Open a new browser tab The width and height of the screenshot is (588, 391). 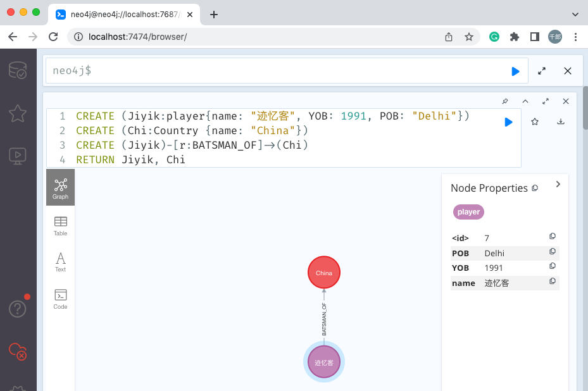pyautogui.click(x=214, y=15)
